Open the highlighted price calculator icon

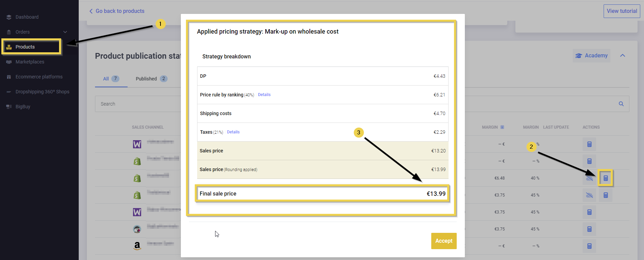click(x=605, y=178)
